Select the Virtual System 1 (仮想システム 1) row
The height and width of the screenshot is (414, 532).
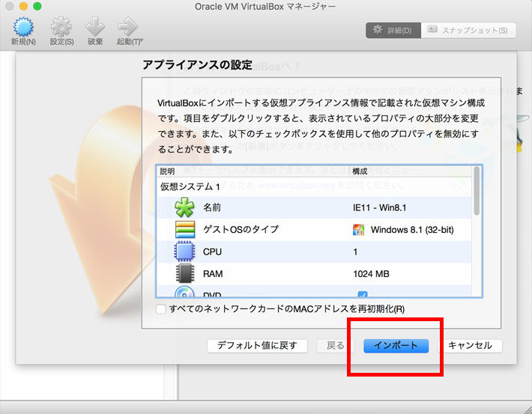190,186
